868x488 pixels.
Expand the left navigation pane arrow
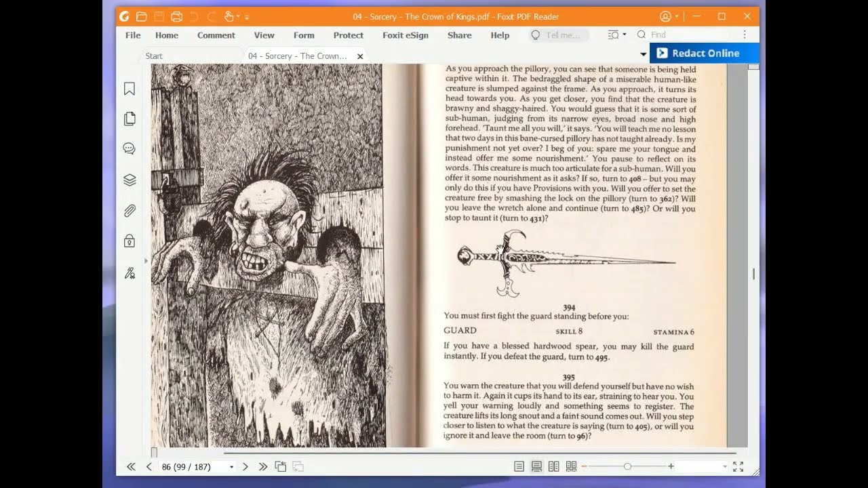146,260
